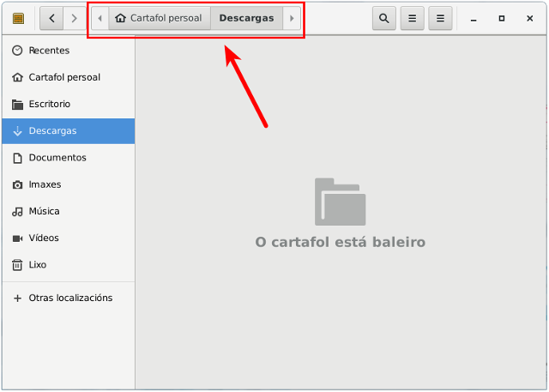Open Documentos in the sidebar
Viewport: 549px width, 392px height.
(57, 158)
